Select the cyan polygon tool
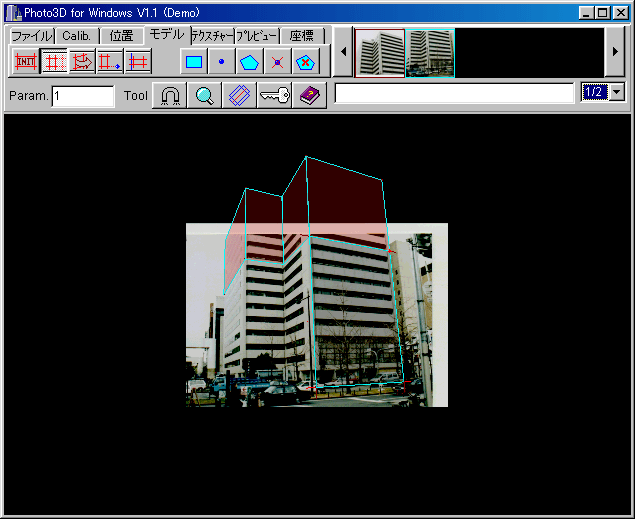The width and height of the screenshot is (635, 519). [250, 61]
